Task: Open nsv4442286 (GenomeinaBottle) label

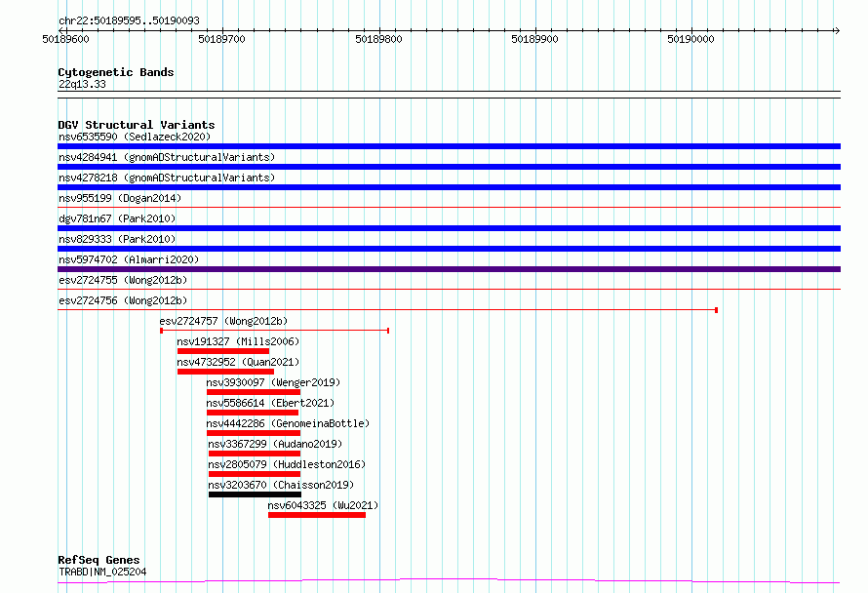Action: (288, 423)
